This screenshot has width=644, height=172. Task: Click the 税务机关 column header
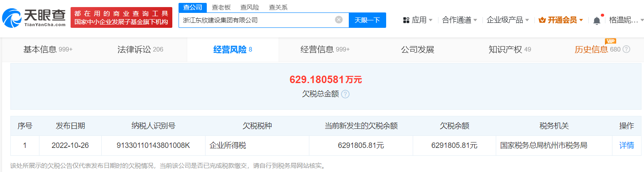click(x=554, y=125)
